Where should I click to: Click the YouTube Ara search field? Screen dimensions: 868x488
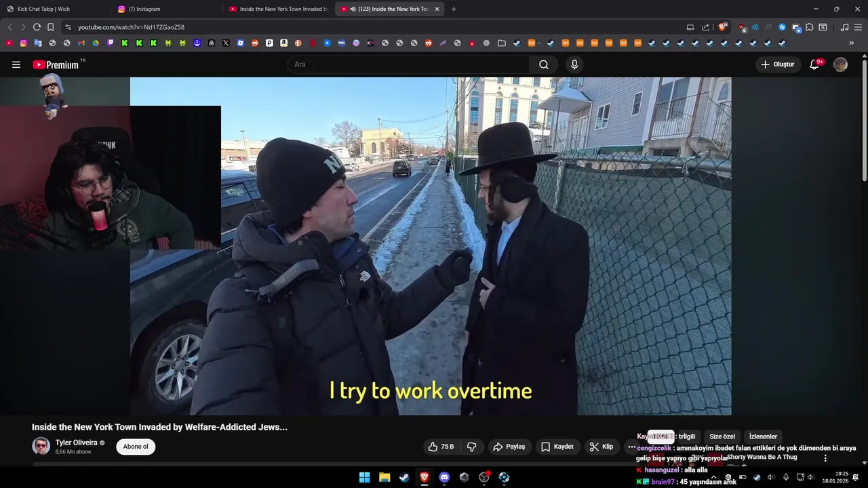click(x=409, y=64)
